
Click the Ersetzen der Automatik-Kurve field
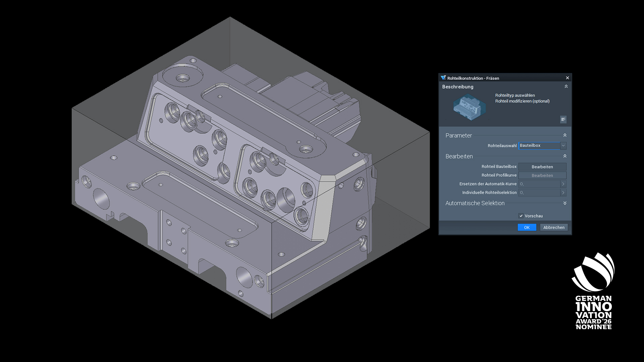click(539, 184)
